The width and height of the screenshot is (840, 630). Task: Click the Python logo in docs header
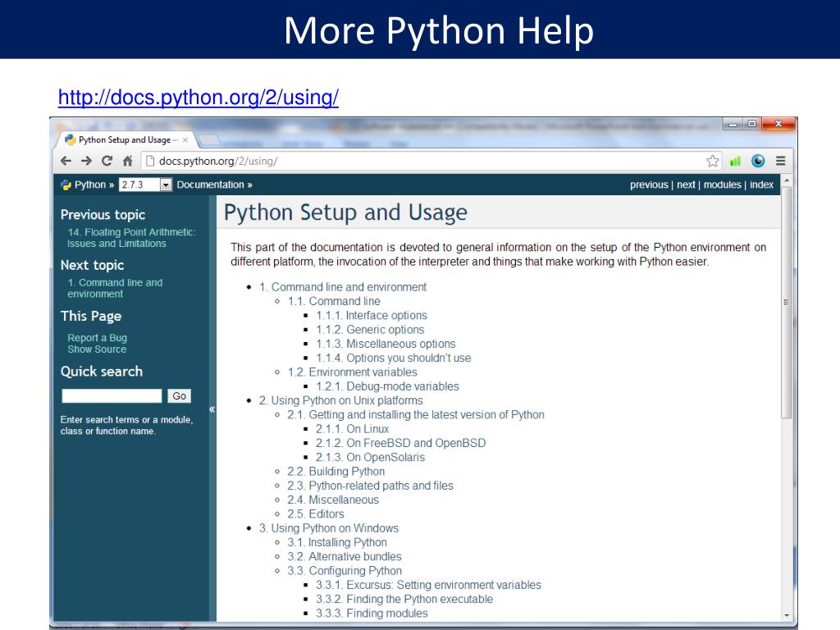[x=66, y=185]
